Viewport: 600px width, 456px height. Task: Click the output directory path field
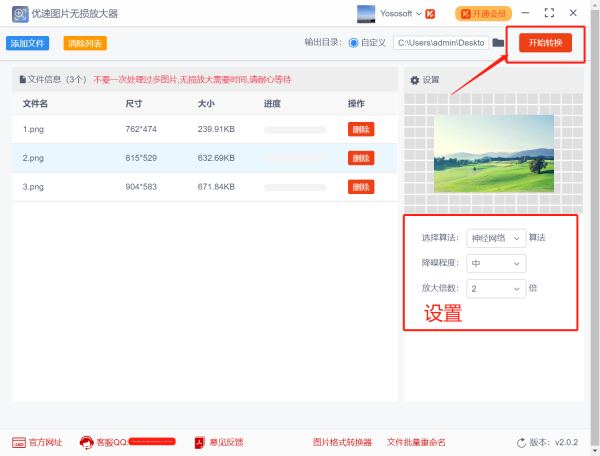(x=438, y=43)
